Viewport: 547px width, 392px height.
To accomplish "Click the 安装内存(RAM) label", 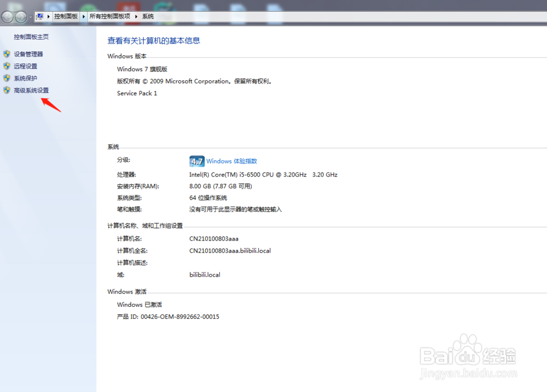I will (138, 186).
